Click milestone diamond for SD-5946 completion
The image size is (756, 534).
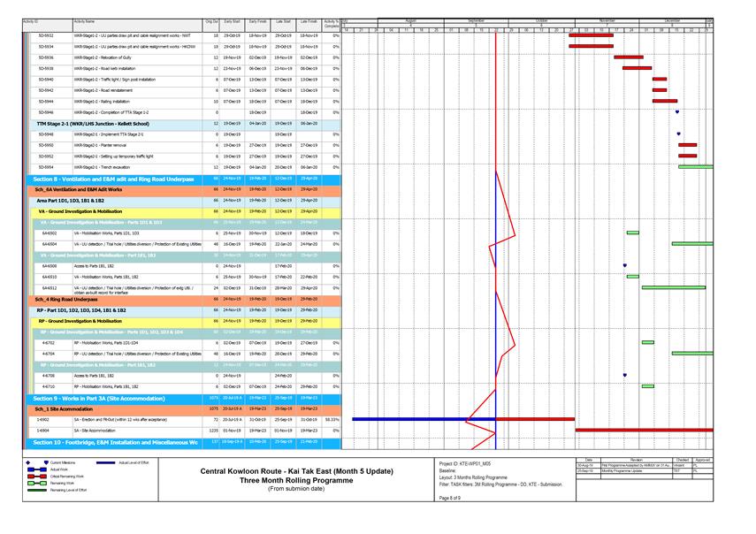[x=676, y=112]
